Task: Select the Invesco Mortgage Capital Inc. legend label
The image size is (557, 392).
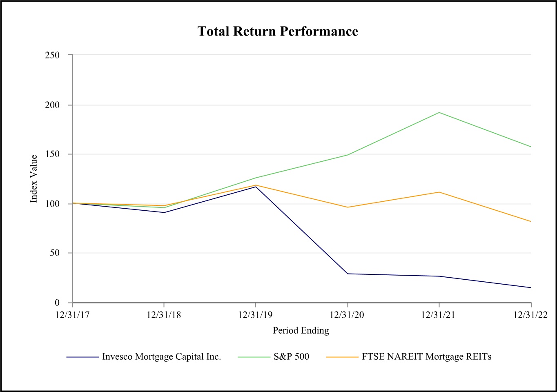Action: click(161, 357)
